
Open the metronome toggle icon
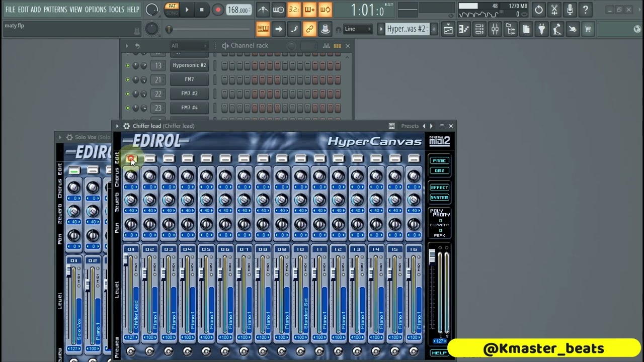point(263,10)
